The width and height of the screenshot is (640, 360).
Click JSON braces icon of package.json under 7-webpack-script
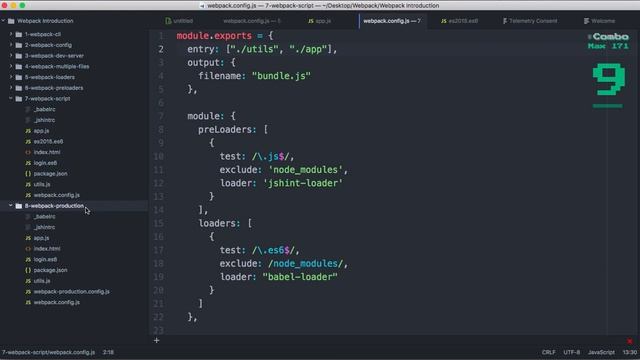pyautogui.click(x=28, y=173)
